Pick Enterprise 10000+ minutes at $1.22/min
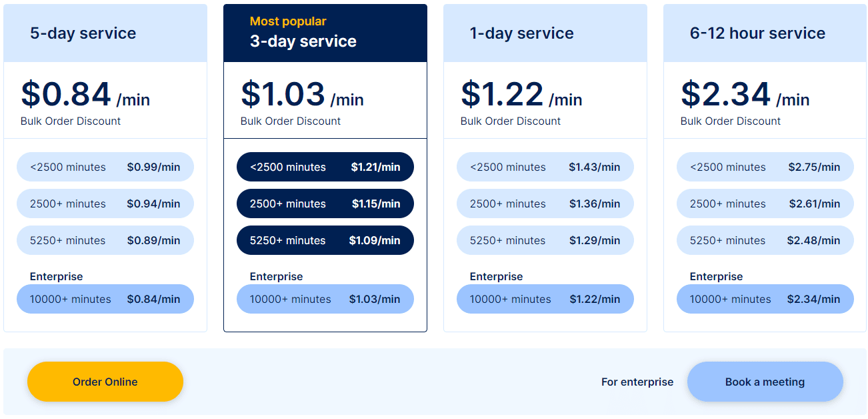 (545, 299)
